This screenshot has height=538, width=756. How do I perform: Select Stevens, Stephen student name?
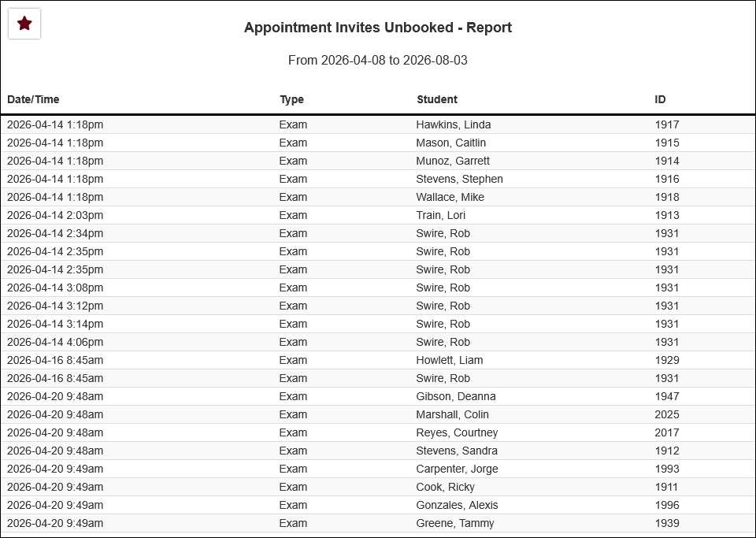[459, 180]
